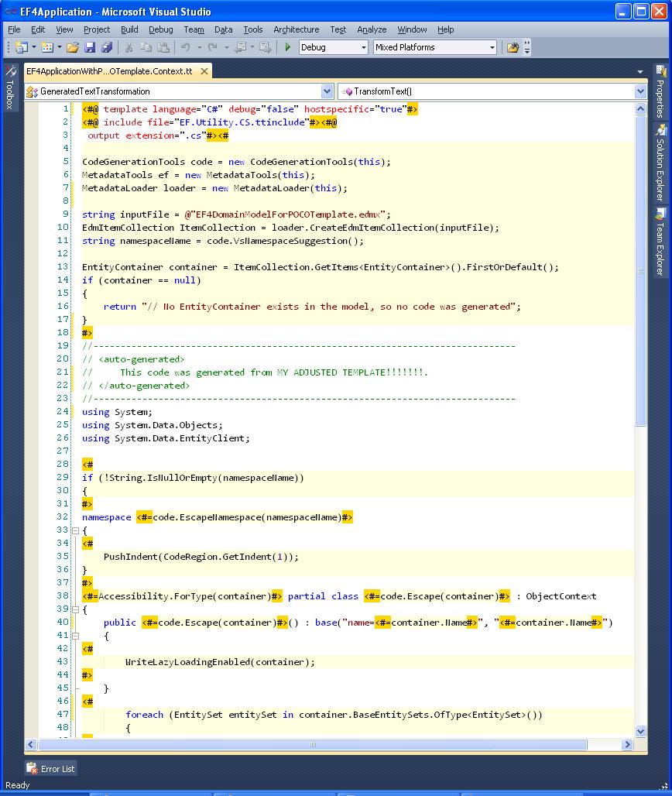
Task: Open the Undo history dropdown arrow
Action: pyautogui.click(x=200, y=47)
